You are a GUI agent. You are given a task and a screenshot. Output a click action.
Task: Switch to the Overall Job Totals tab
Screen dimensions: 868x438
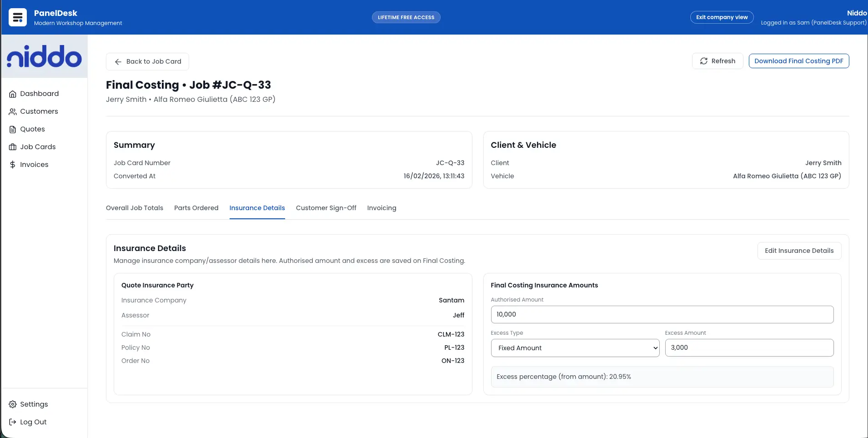134,208
